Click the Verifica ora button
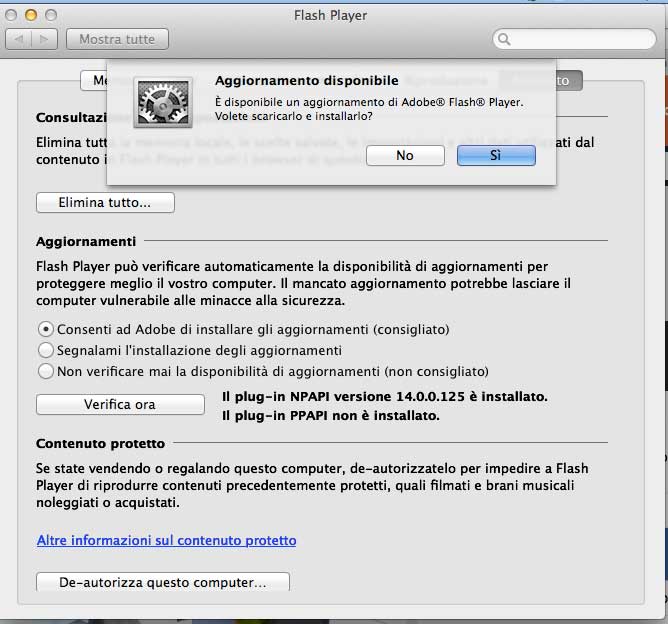The height and width of the screenshot is (624, 668). [x=120, y=404]
